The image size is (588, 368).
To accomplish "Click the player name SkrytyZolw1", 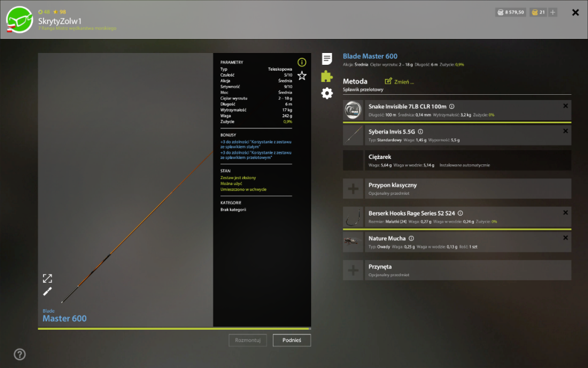I will click(59, 21).
